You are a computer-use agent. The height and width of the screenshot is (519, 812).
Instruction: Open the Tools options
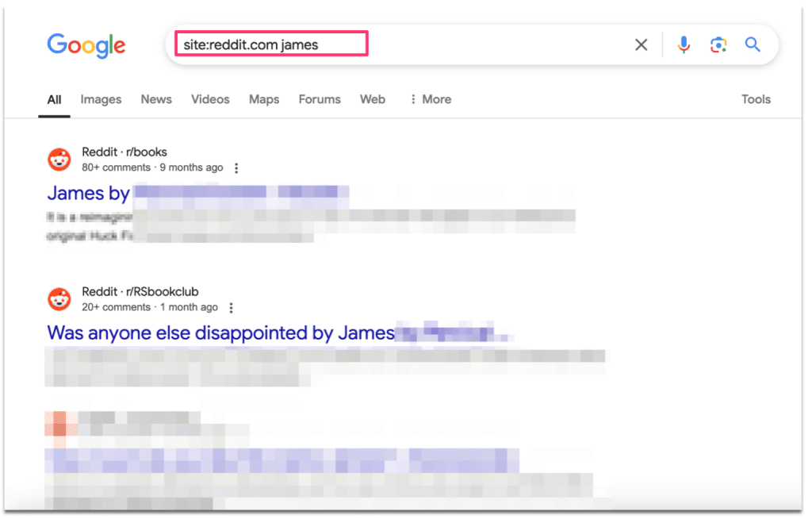coord(756,99)
